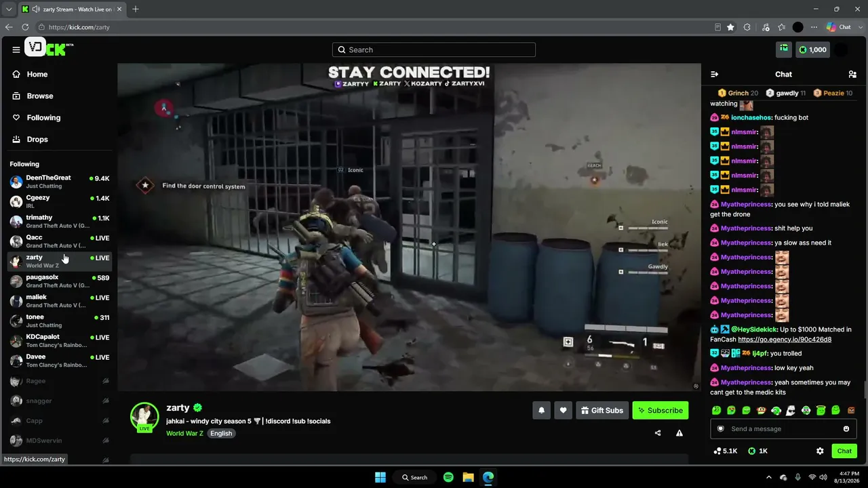The image size is (868, 488).
Task: Click the browser address bar
Action: (x=373, y=27)
